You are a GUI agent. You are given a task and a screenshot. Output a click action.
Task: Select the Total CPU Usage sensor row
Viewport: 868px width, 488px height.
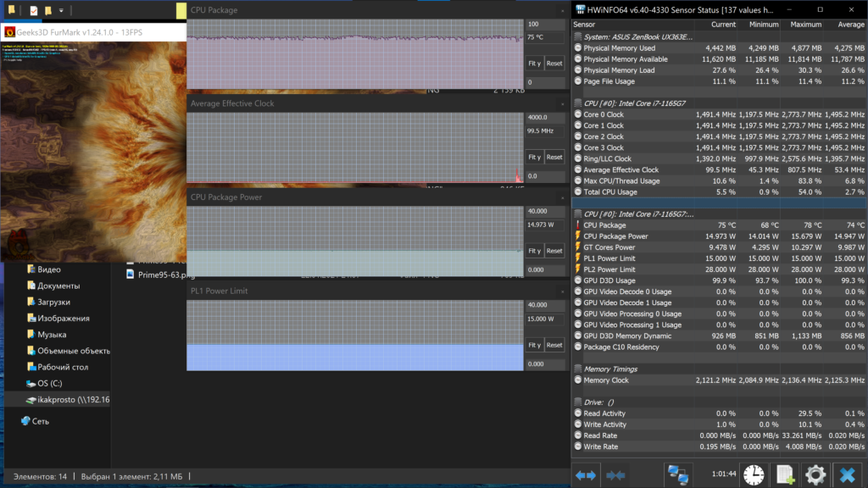click(719, 192)
